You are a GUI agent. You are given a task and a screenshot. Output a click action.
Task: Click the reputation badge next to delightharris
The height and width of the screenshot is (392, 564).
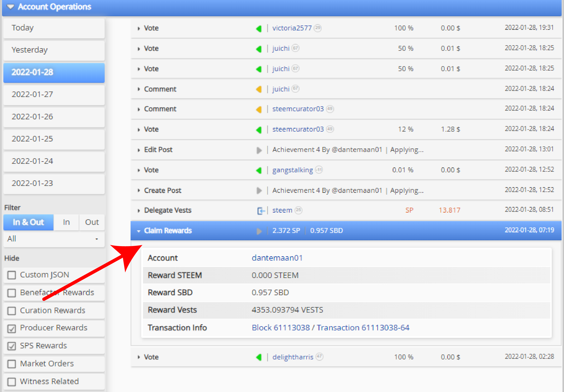coord(319,356)
